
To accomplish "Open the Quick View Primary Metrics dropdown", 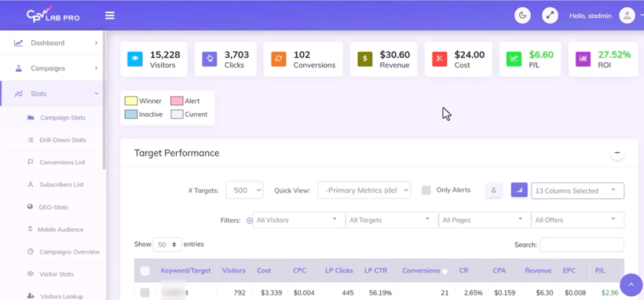I will tap(364, 191).
